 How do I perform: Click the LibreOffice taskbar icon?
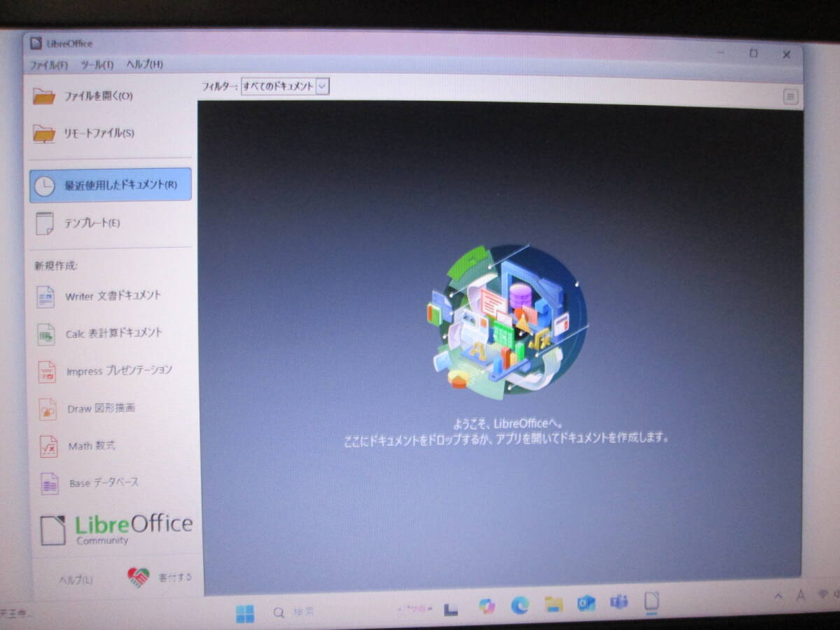pos(652,601)
